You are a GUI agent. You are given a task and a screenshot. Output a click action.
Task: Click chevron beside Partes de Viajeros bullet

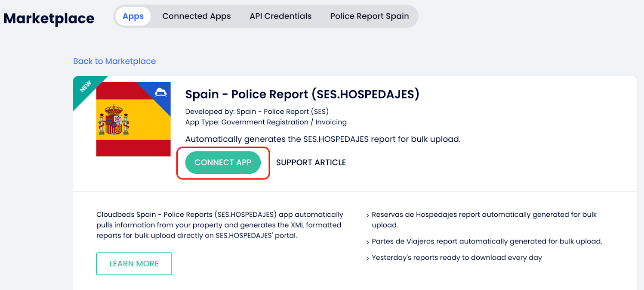(x=367, y=242)
